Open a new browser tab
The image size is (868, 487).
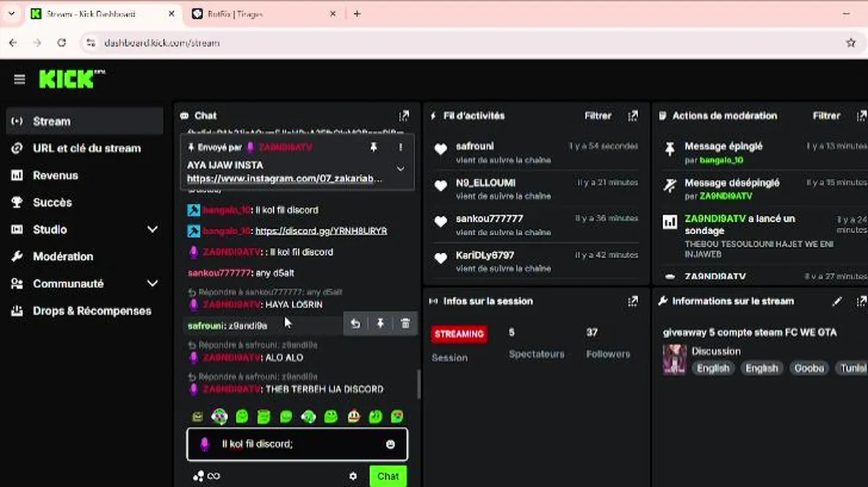[357, 14]
